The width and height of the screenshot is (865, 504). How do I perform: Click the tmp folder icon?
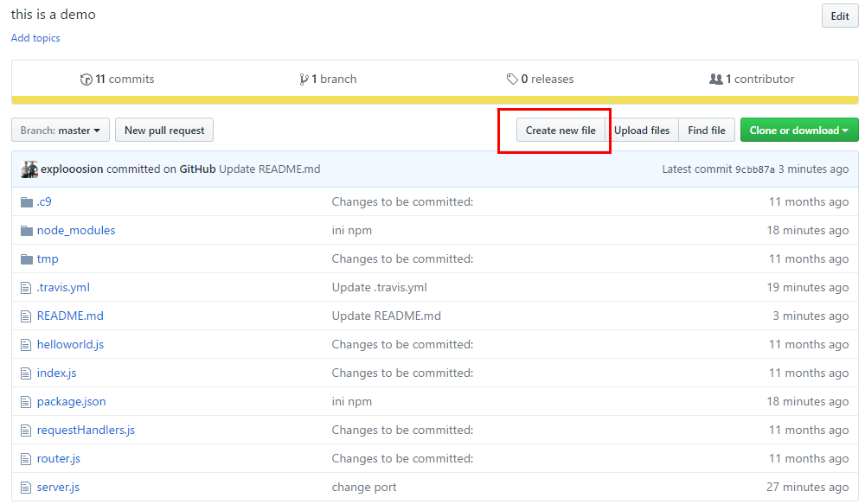tap(27, 259)
